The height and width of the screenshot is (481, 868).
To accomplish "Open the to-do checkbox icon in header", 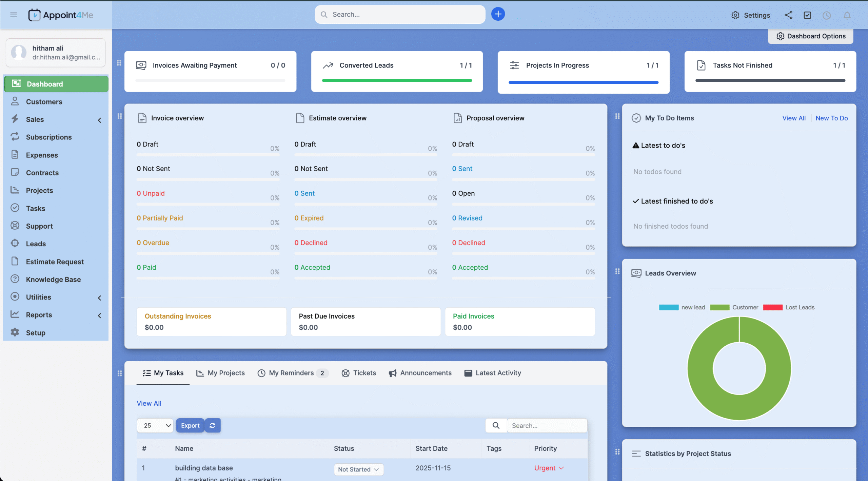I will point(807,15).
